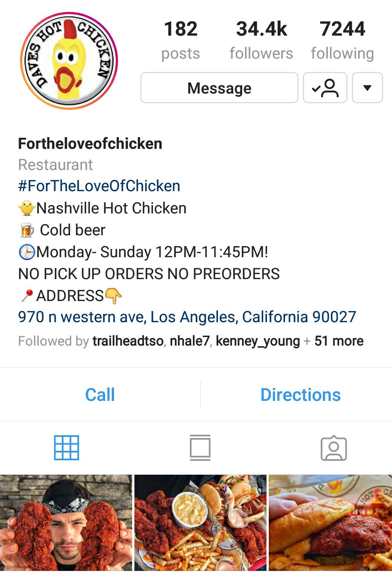Open post with mac and cheese platter
Image resolution: width=392 pixels, height=572 pixels.
coord(200,523)
